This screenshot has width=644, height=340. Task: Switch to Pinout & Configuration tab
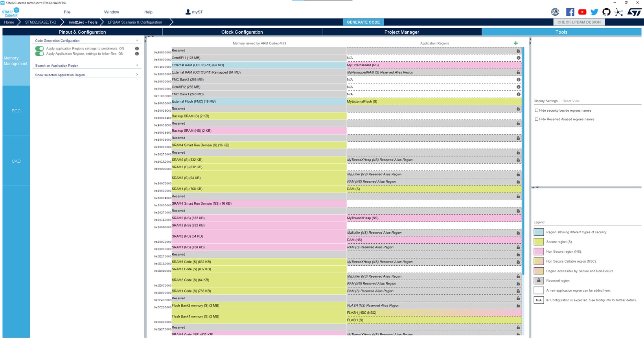(82, 32)
